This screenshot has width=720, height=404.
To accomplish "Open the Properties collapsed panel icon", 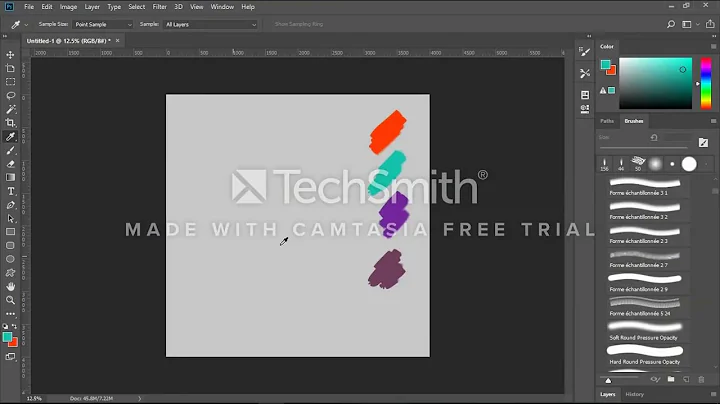I will [x=585, y=95].
